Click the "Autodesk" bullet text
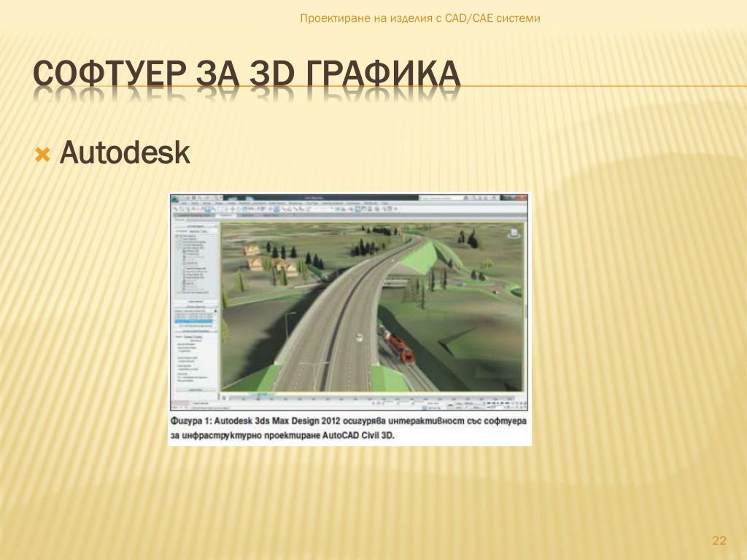The width and height of the screenshot is (747, 560). 125,153
